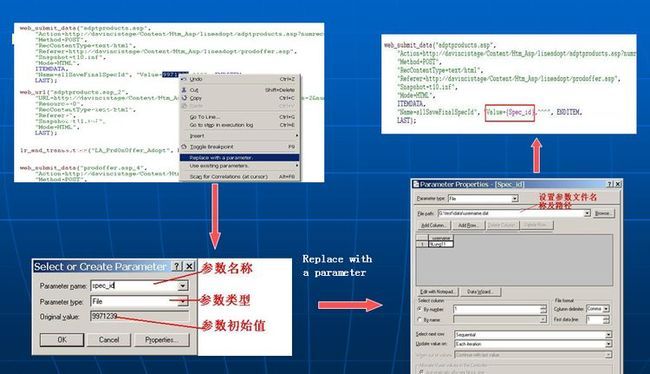Image resolution: width=650 pixels, height=374 pixels.
Task: Click the OK button
Action: point(62,340)
